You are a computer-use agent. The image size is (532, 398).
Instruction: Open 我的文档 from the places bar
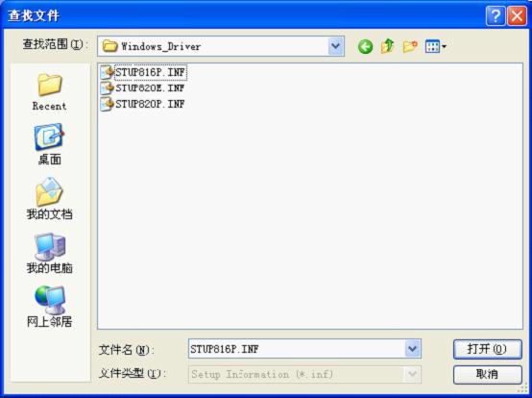[50, 199]
